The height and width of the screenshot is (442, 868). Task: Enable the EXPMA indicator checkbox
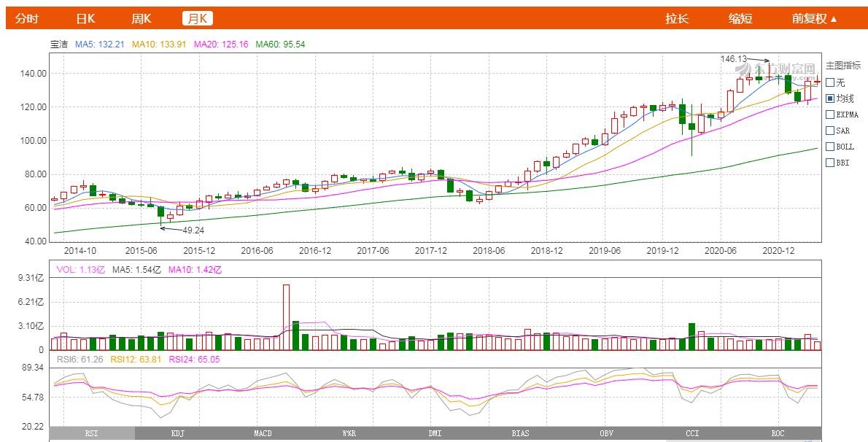[x=830, y=115]
